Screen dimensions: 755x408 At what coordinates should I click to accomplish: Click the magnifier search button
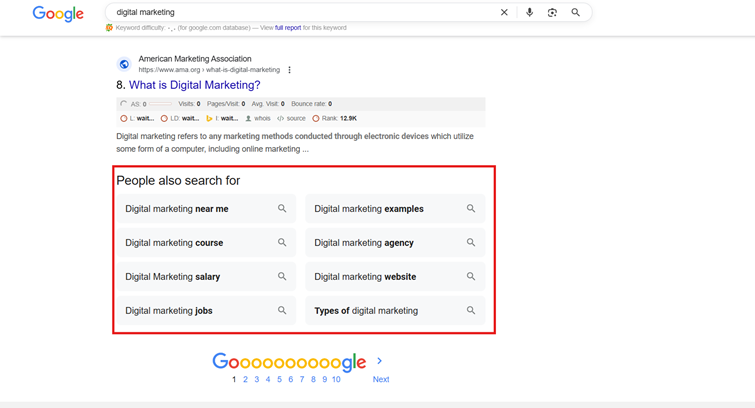(x=576, y=13)
